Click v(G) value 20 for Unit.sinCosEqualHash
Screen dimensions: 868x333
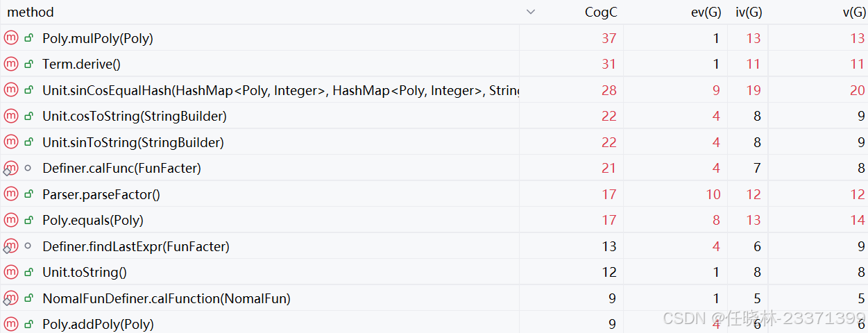pos(858,90)
